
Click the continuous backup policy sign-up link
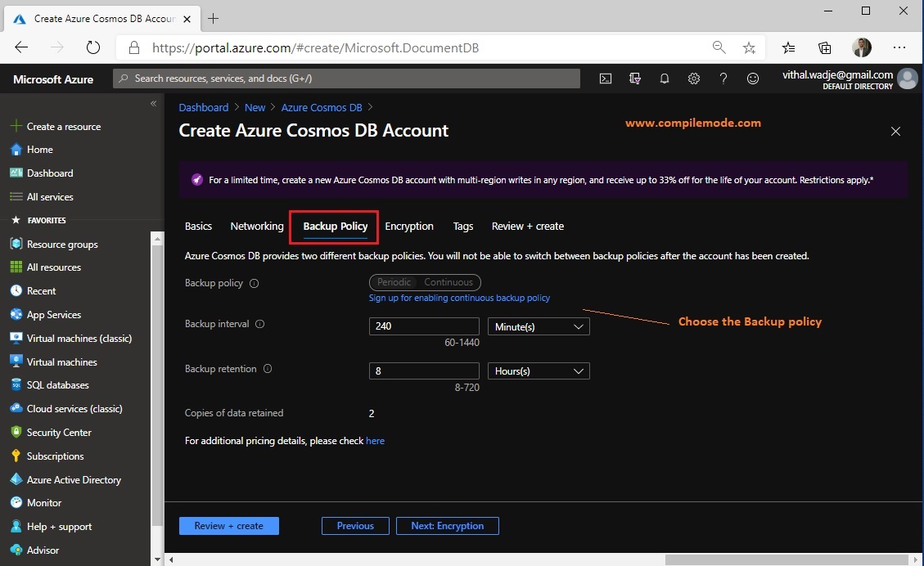[459, 298]
